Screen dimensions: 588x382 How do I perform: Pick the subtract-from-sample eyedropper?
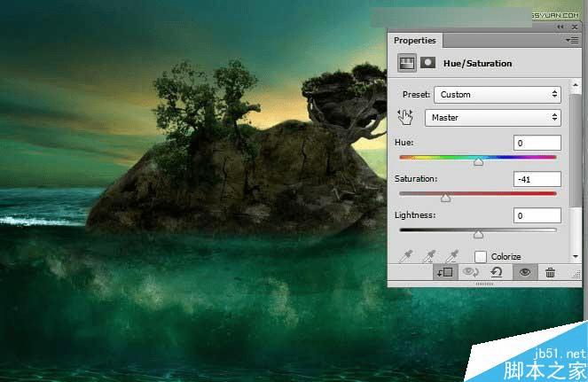pyautogui.click(x=452, y=256)
